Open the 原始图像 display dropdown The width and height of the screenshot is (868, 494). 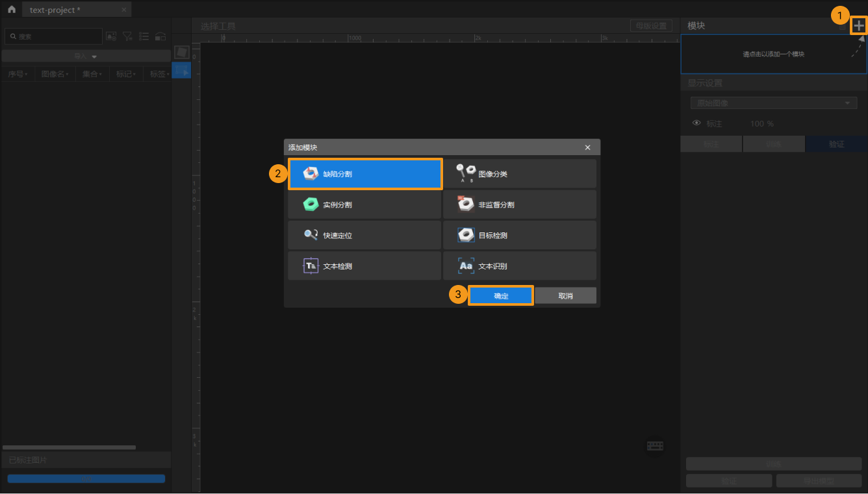click(773, 103)
